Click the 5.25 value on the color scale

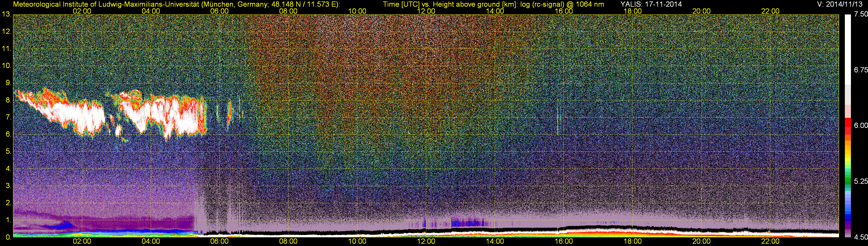pos(861,182)
